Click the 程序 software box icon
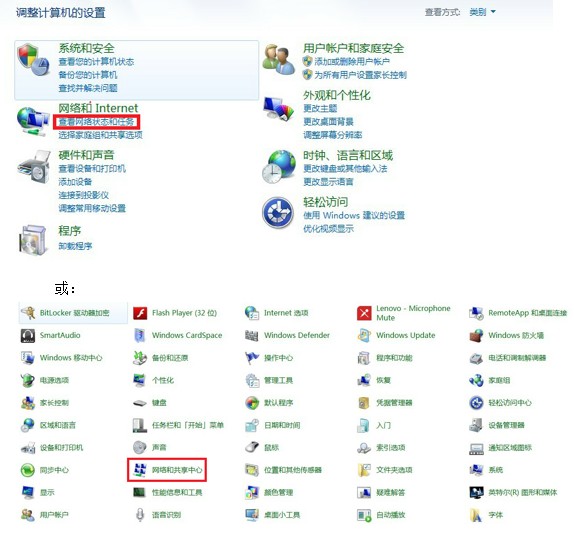574x538 pixels. click(x=33, y=240)
